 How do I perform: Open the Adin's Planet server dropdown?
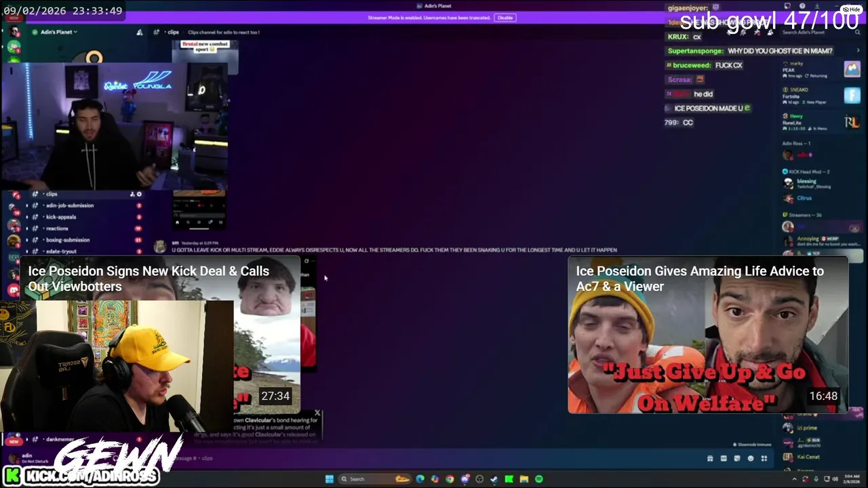click(58, 32)
